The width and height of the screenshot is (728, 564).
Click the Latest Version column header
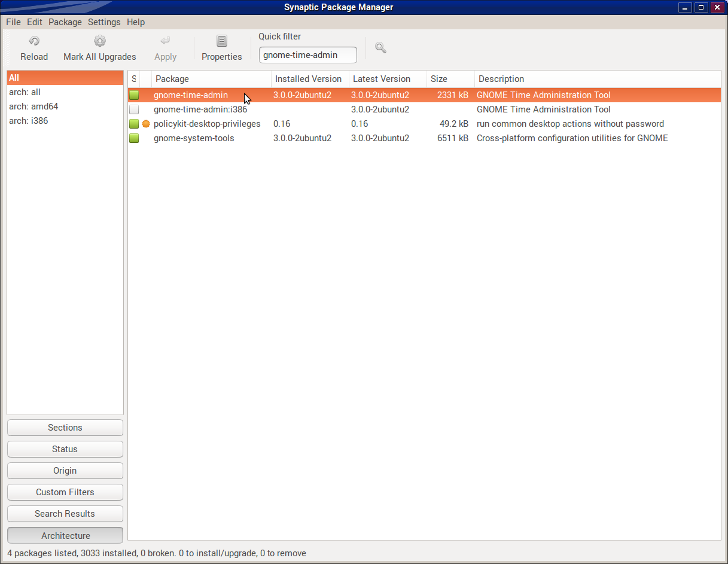(388, 79)
